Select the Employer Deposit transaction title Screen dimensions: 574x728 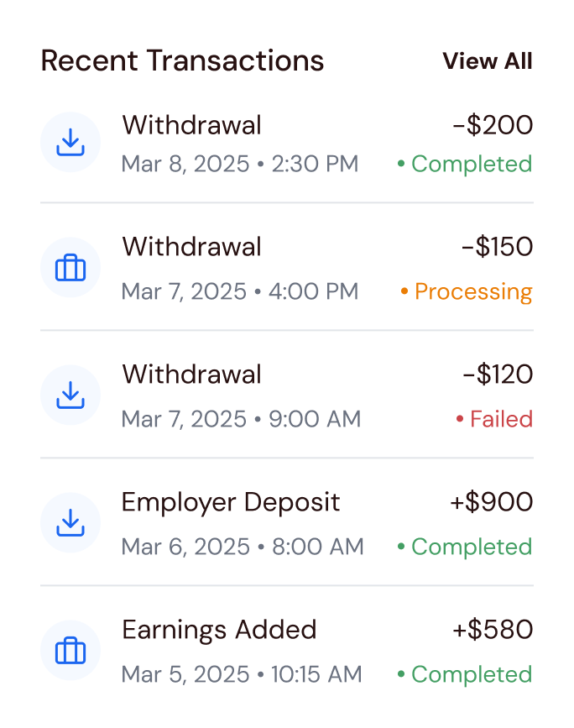pos(231,502)
